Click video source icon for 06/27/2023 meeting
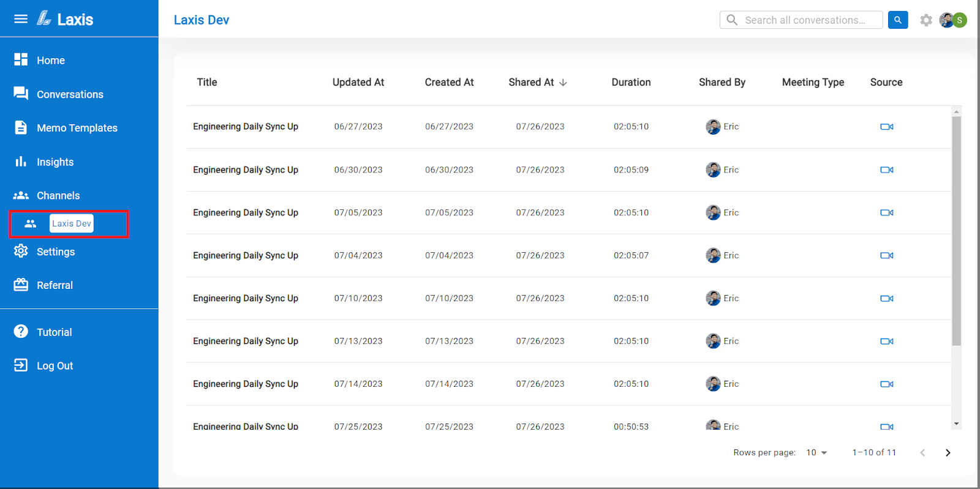This screenshot has width=980, height=489. (x=887, y=127)
